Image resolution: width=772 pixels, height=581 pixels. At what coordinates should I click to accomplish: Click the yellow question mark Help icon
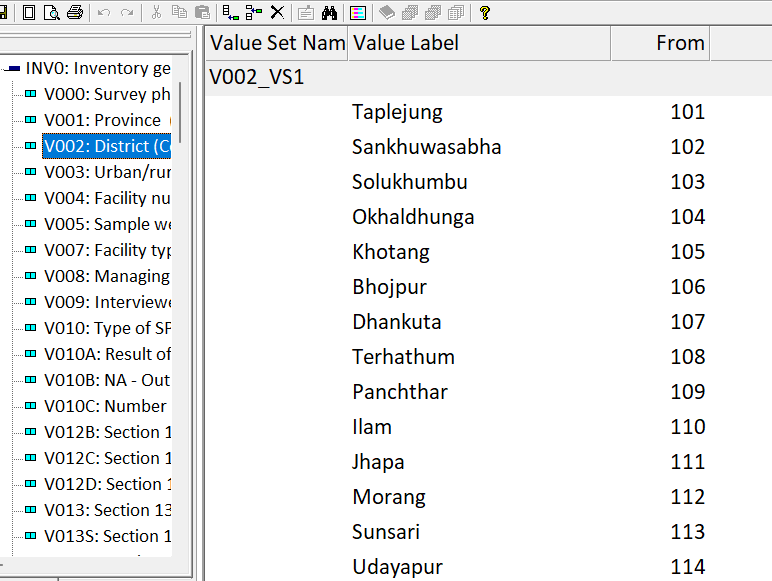point(484,12)
